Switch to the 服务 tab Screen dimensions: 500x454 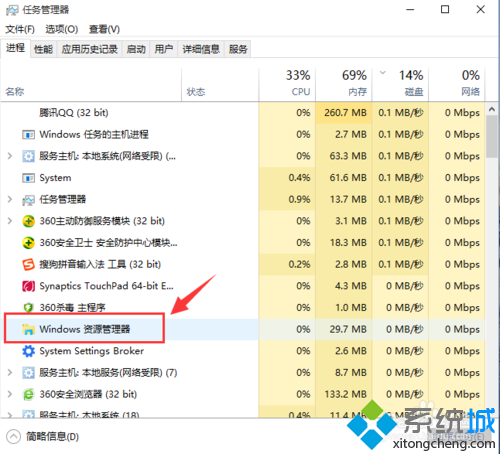(238, 50)
